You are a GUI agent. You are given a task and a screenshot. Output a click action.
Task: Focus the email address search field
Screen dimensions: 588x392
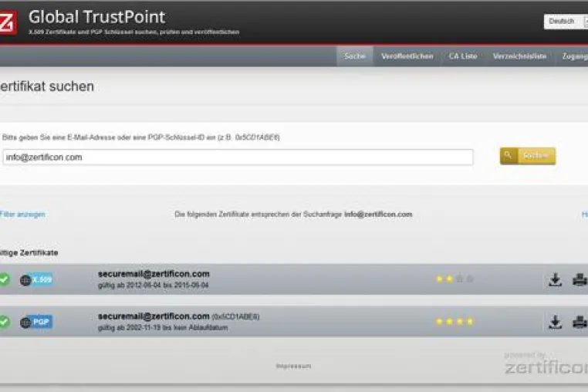click(x=238, y=157)
